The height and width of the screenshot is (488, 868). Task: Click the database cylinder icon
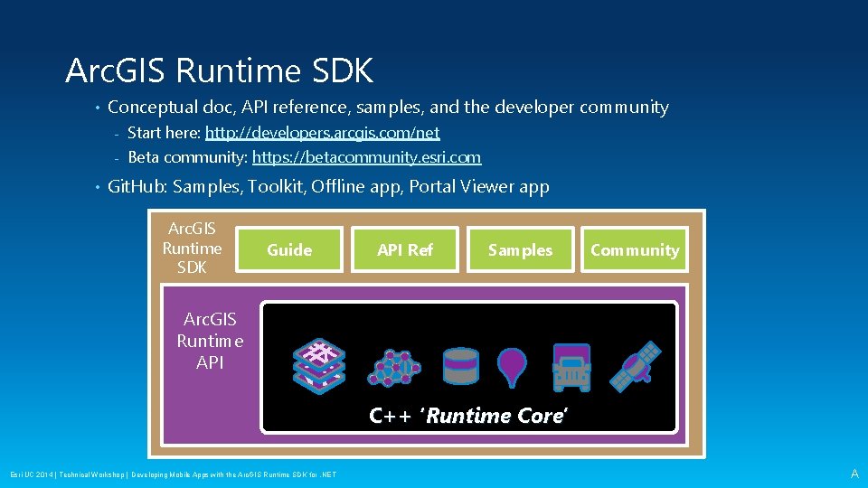coord(460,366)
